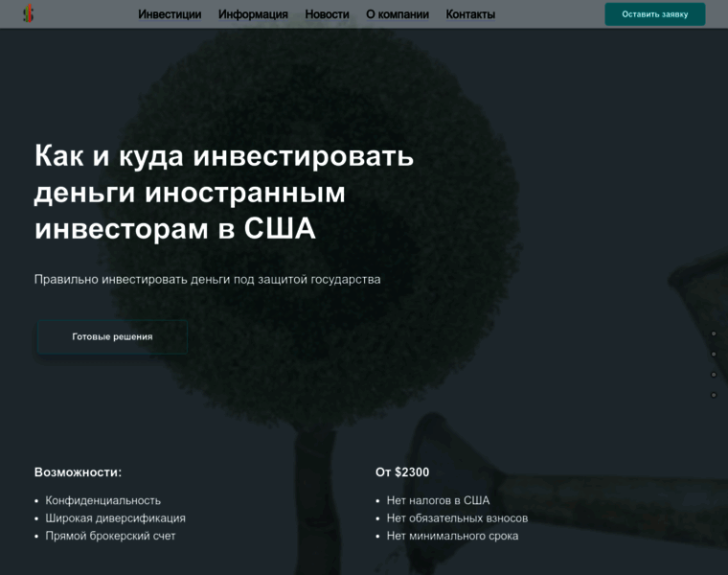Select the first slide dot indicator

pos(714,333)
